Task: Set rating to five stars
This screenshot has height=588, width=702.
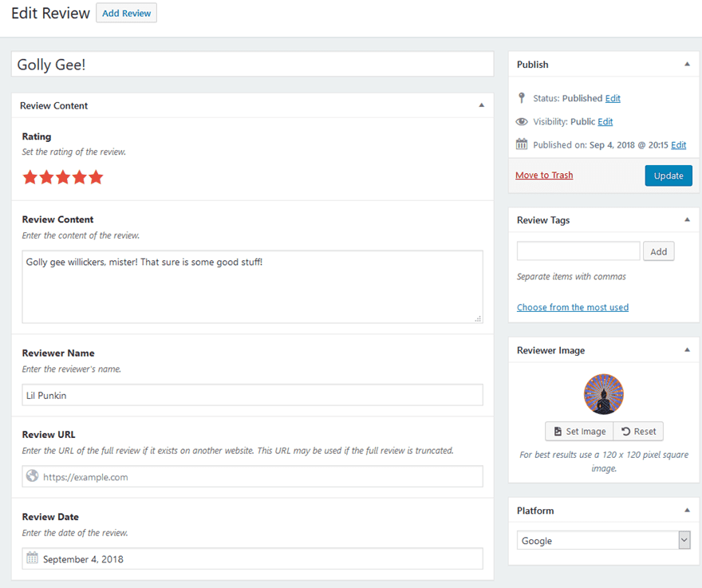Action: coord(97,177)
